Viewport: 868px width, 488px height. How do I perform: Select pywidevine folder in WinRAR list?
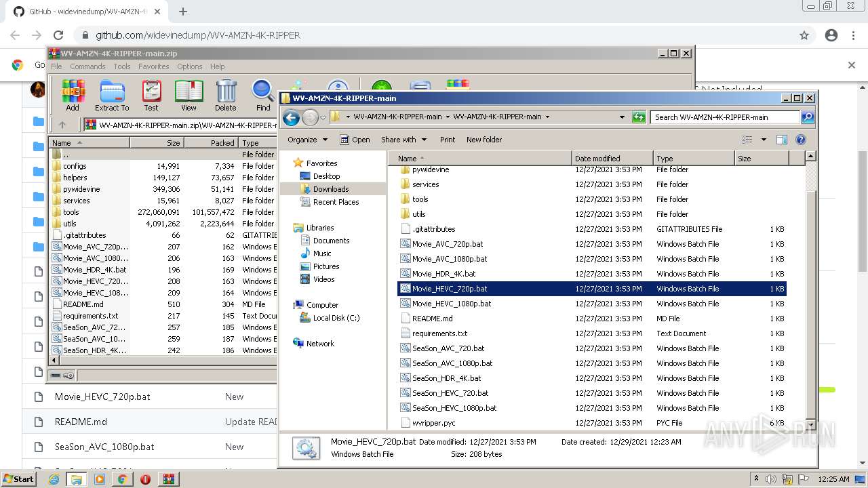[81, 189]
